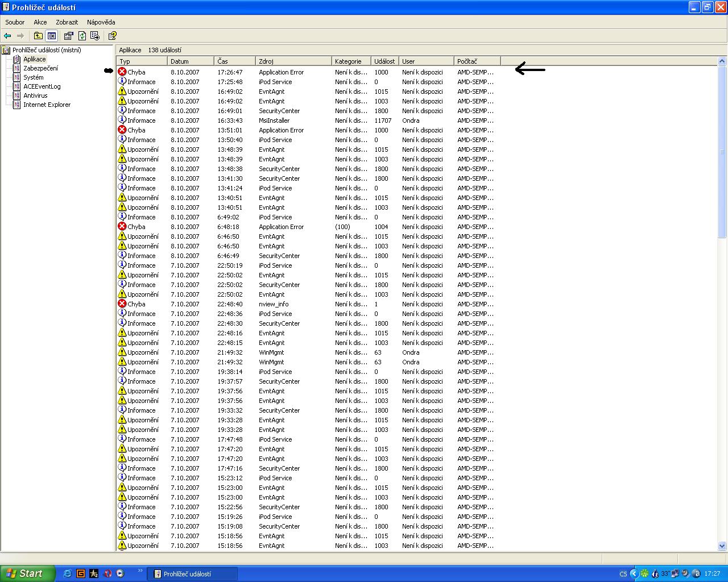Click the CS language indicator

point(623,574)
